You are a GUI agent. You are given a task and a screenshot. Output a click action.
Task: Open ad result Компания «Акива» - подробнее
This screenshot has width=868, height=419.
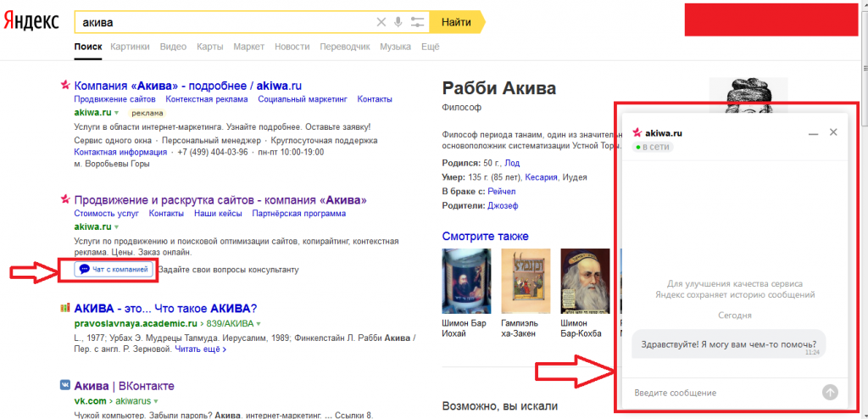[188, 86]
